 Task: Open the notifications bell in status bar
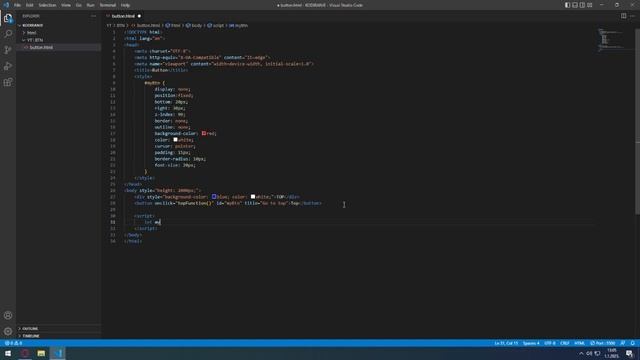tap(632, 343)
